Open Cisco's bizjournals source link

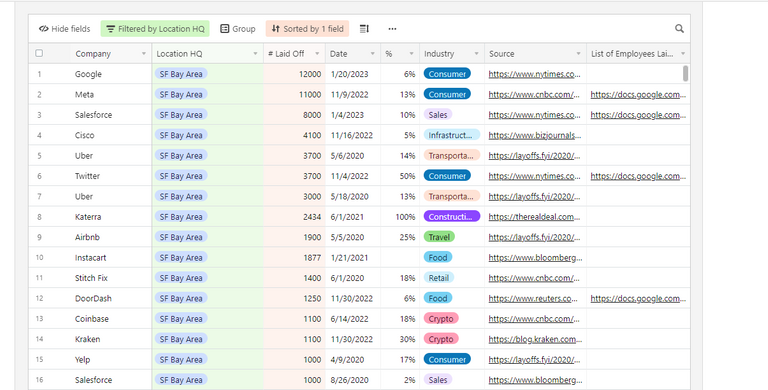coord(535,136)
